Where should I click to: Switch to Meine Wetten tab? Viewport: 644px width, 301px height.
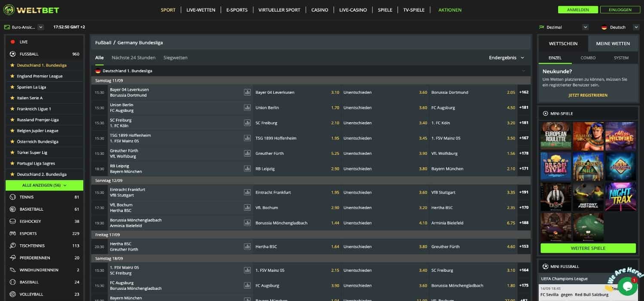613,43
